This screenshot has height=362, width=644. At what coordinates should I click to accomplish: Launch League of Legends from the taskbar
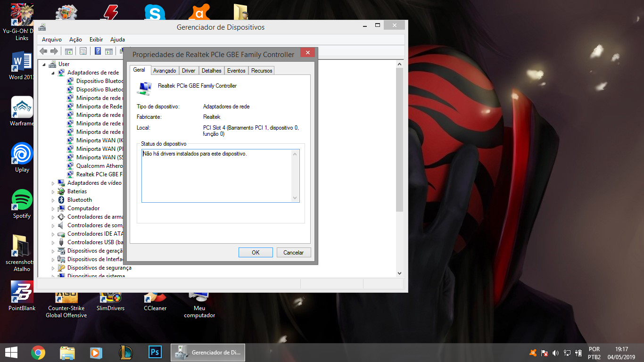click(x=125, y=353)
